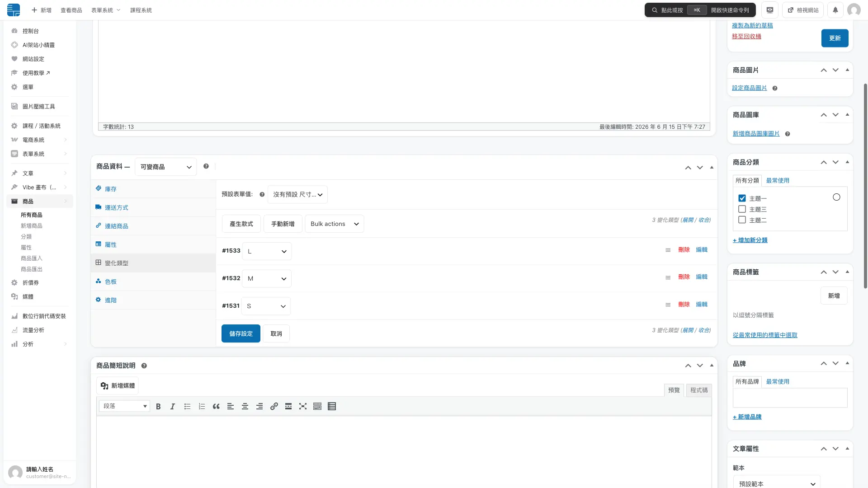
Task: Insert a bulleted list
Action: (x=187, y=406)
